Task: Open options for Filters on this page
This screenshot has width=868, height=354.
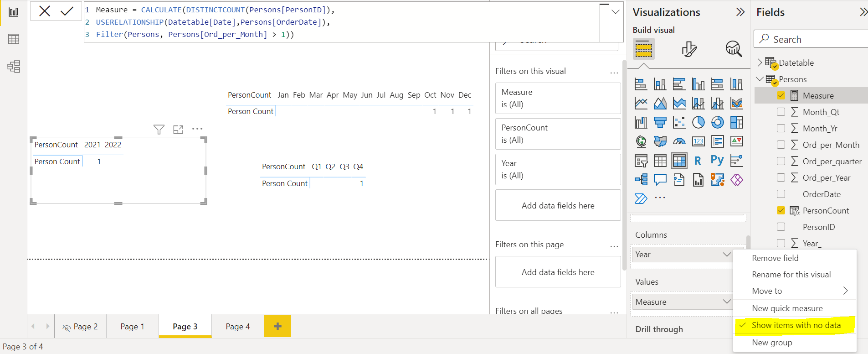Action: pos(614,245)
